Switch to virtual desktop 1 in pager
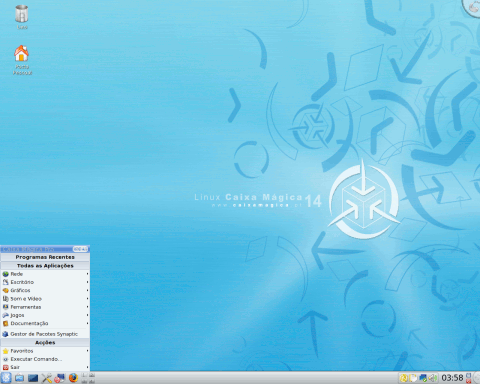Screen dimensions: 480x384 point(84,375)
